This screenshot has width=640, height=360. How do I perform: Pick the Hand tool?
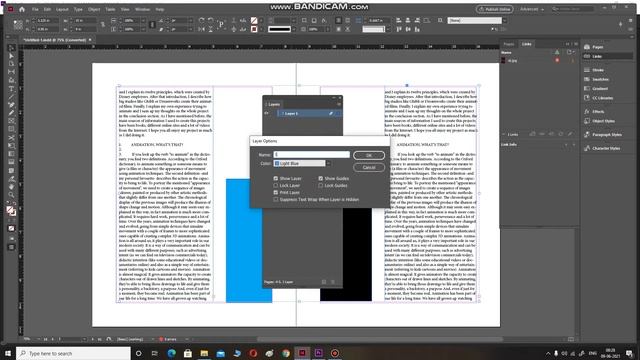pyautogui.click(x=11, y=187)
